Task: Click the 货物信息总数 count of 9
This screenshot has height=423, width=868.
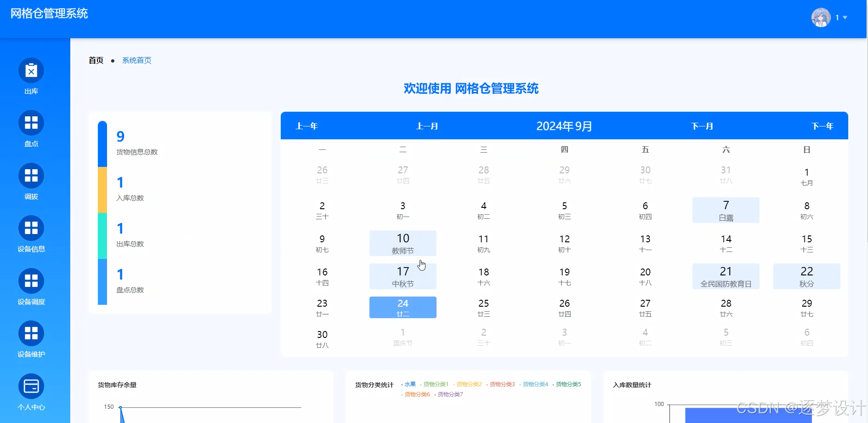Action: [120, 137]
